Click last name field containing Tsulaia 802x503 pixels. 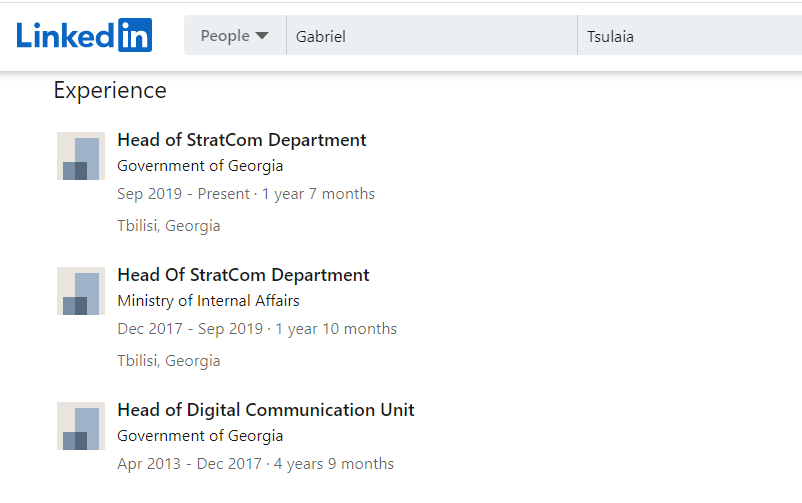(x=688, y=37)
